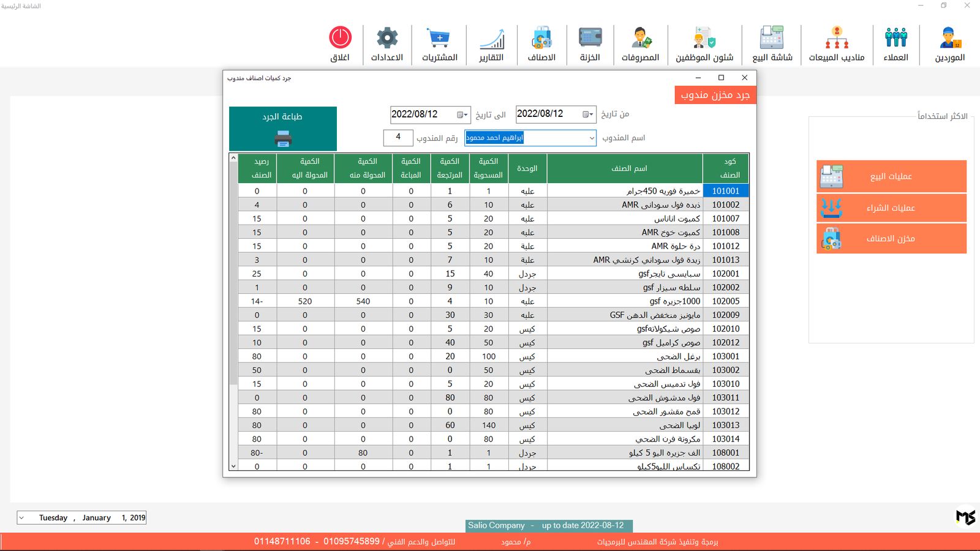This screenshot has height=551, width=980.
Task: Open the customers (العملاء) icon
Action: pyautogui.click(x=895, y=39)
